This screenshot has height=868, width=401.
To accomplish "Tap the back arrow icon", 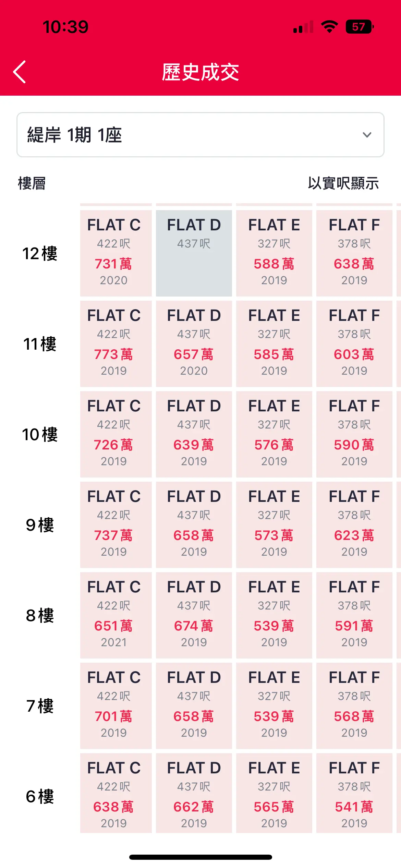I will pyautogui.click(x=20, y=72).
